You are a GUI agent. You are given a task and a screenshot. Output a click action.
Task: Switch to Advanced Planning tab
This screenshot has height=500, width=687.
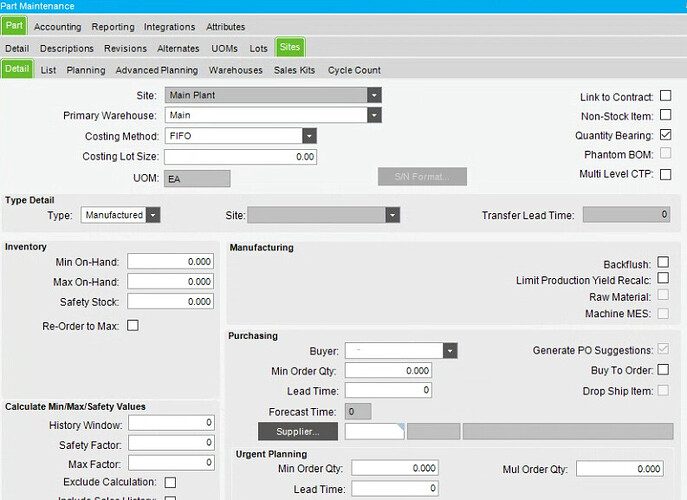tap(156, 70)
